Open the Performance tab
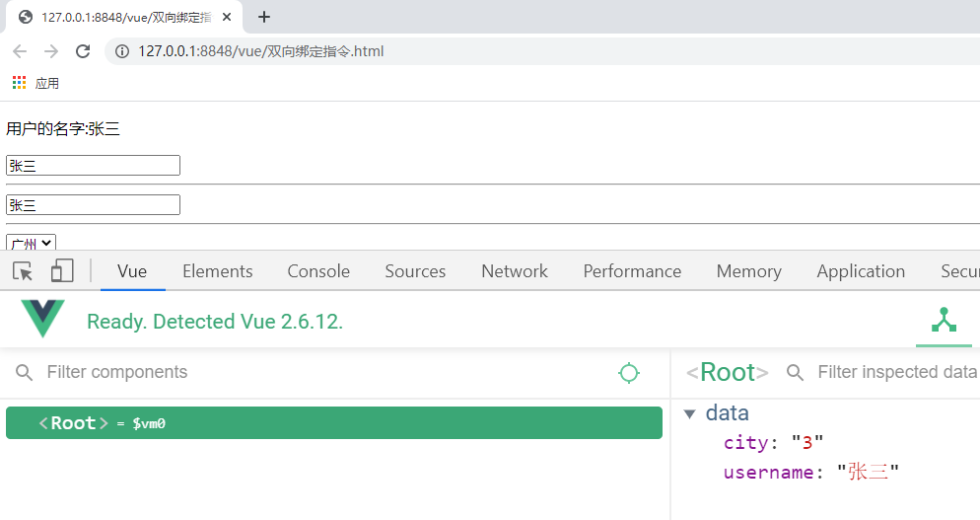Screen dimensions: 980x520 coord(632,271)
